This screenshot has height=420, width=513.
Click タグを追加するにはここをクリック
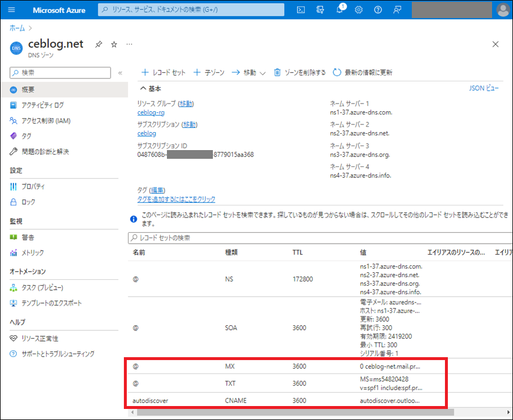pos(176,199)
